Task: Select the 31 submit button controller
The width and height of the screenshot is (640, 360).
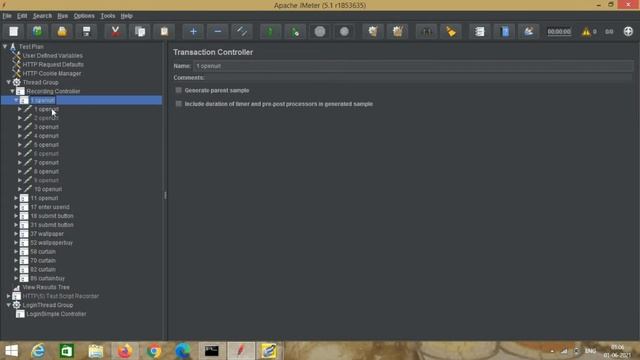Action: 52,225
